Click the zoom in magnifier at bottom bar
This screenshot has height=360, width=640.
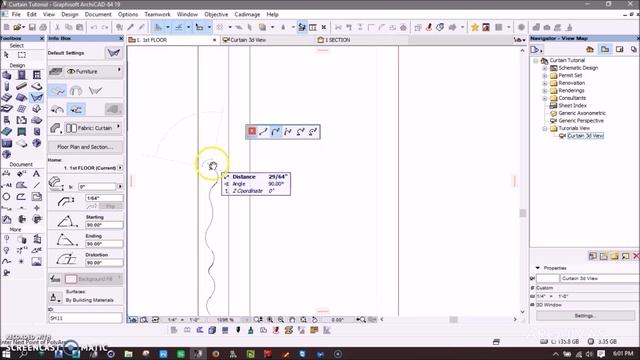[270, 320]
